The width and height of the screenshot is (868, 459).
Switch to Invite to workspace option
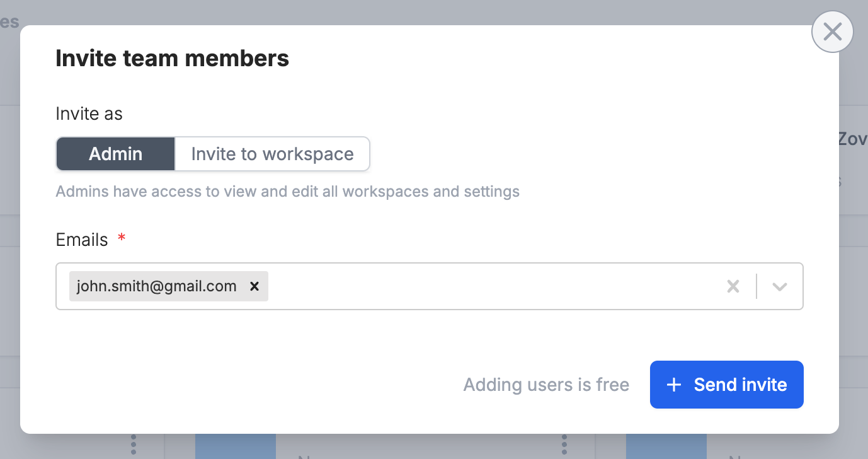pyautogui.click(x=272, y=154)
